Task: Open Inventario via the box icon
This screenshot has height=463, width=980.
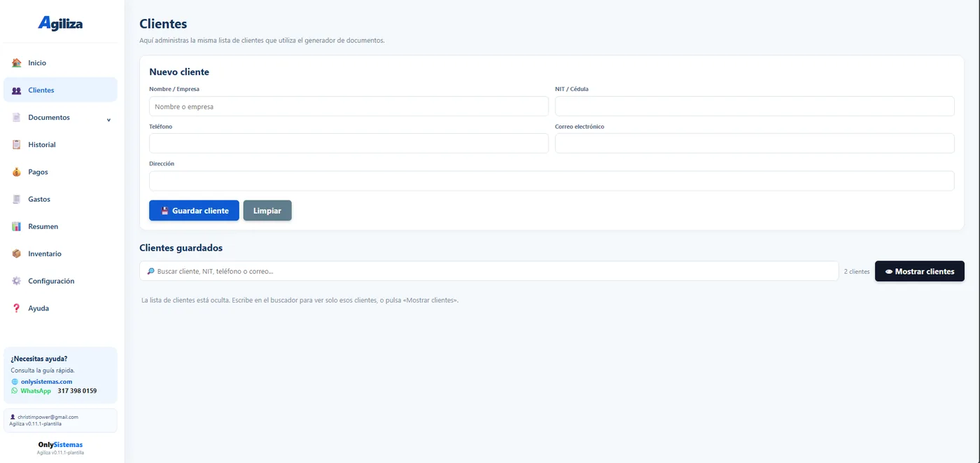Action: point(17,254)
